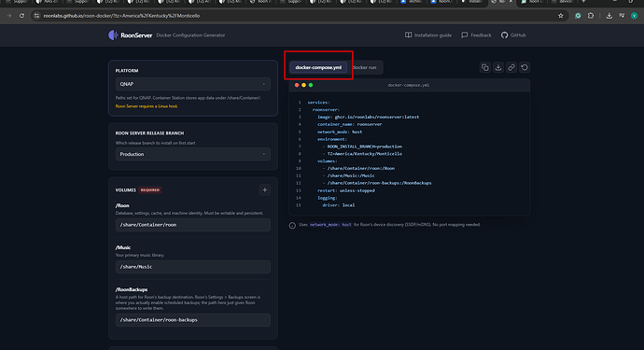Viewport: 644px width, 350px height.
Task: Click the red REQUIRED badge beside Volumes
Action: (150, 189)
